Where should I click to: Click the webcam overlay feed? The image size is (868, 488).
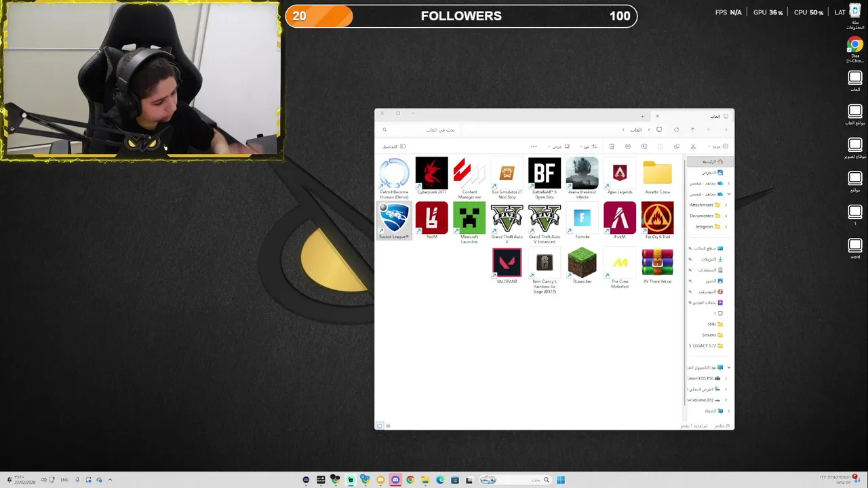(141, 81)
